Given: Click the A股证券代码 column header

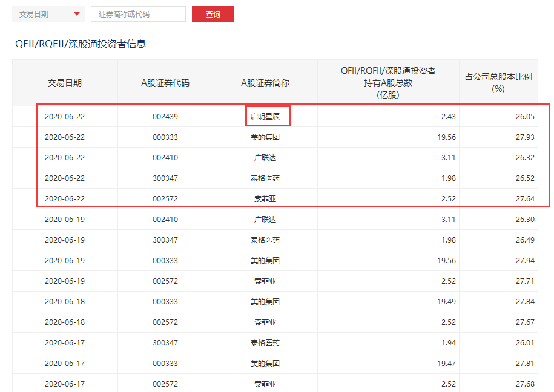Looking at the screenshot, I should (x=165, y=83).
